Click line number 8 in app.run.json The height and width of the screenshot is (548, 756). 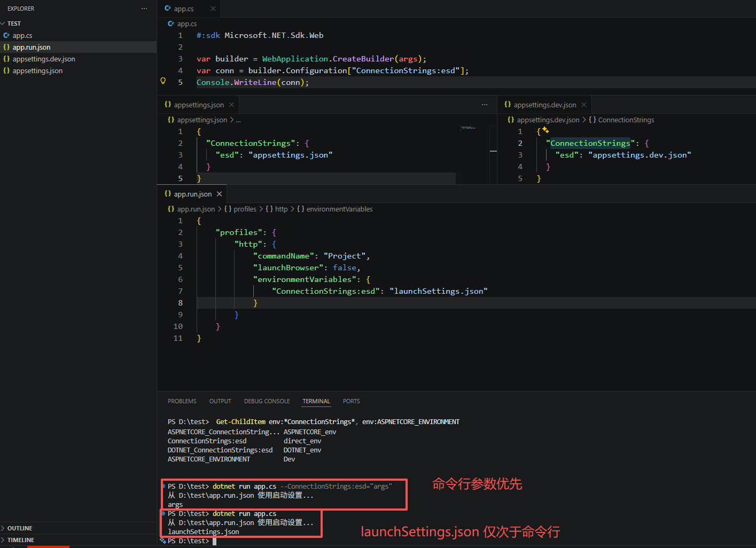(180, 303)
